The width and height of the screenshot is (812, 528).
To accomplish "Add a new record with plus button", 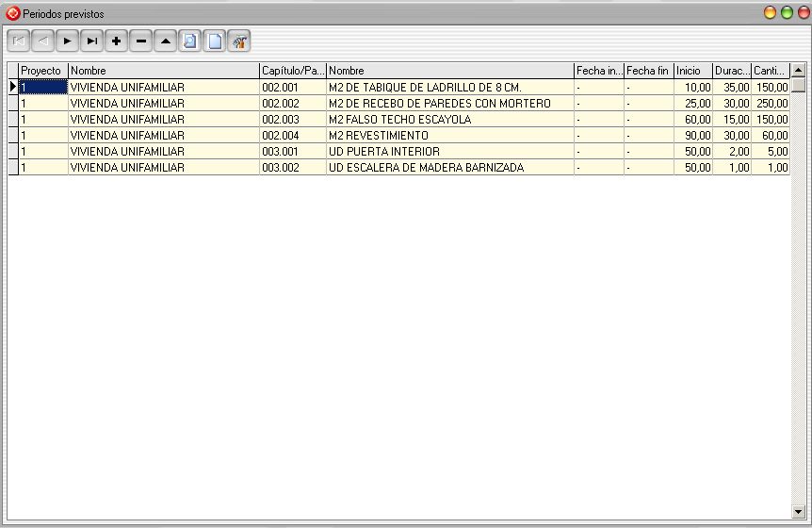I will 116,41.
